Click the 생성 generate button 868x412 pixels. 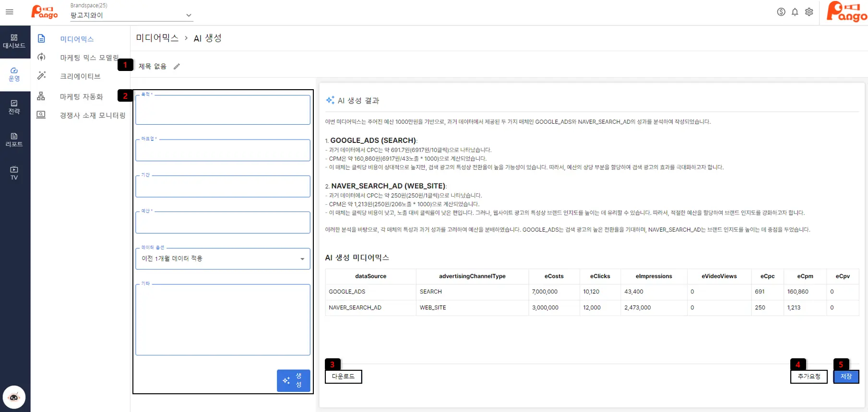[293, 380]
